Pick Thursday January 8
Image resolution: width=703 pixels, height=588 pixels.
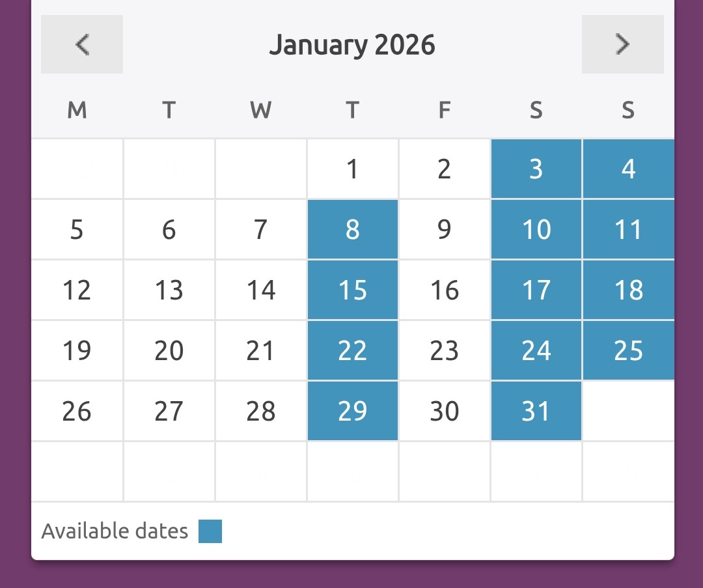[353, 230]
